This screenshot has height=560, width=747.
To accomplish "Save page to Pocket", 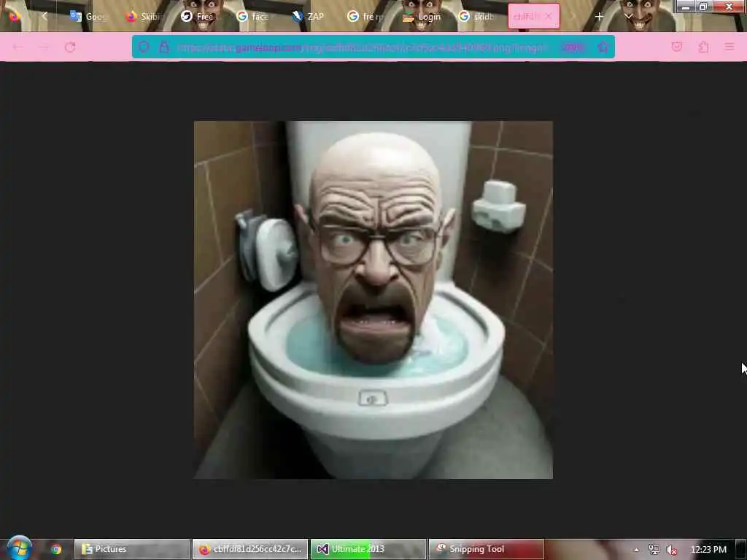I will pos(676,47).
